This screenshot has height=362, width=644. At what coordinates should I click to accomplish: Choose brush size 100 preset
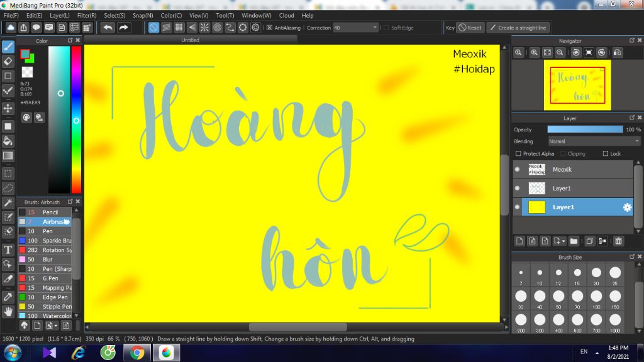coord(596,300)
